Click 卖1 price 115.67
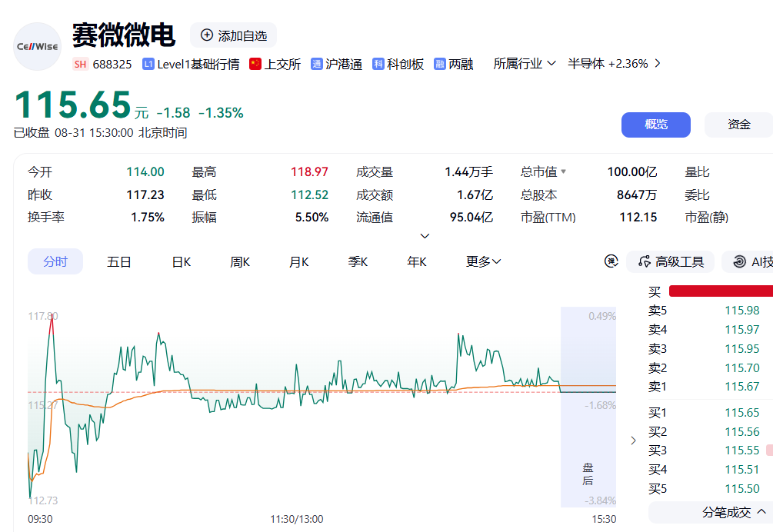Image resolution: width=773 pixels, height=532 pixels. pos(742,387)
